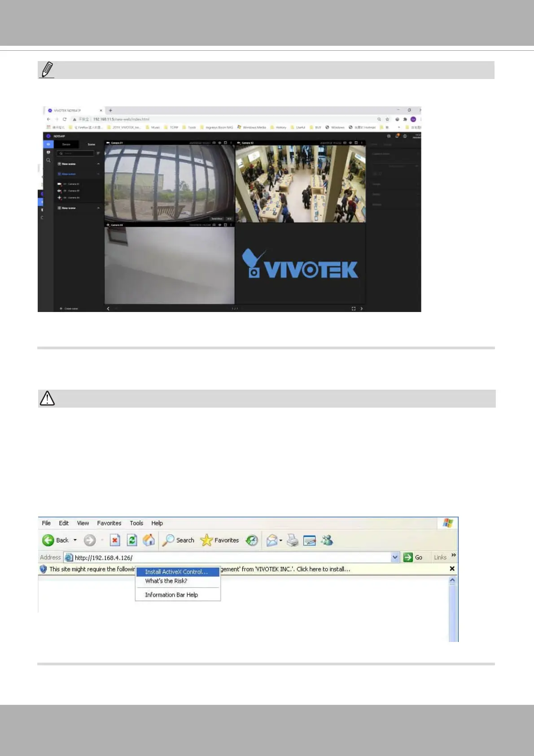Viewport: 534px width, 756px height.
Task: Go to next layout page arrow
Action: click(362, 308)
